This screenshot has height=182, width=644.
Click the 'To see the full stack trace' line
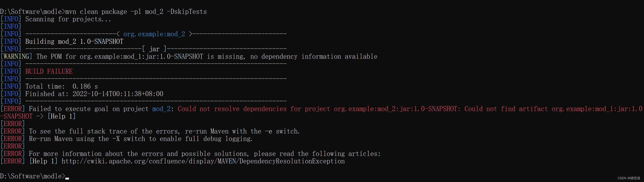point(164,131)
